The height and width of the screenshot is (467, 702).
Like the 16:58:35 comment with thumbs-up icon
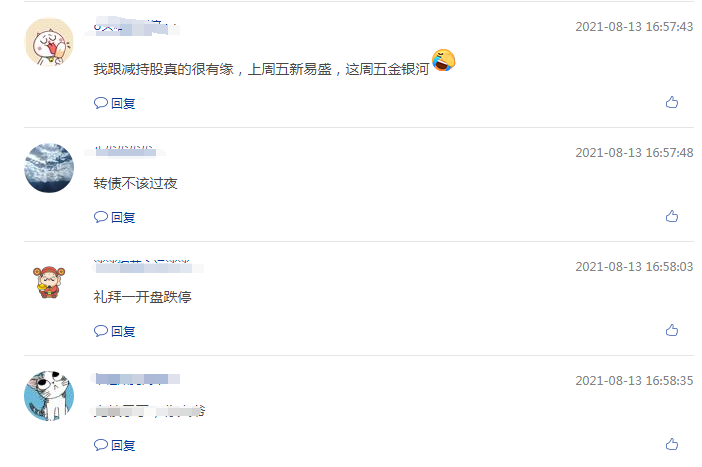point(672,445)
